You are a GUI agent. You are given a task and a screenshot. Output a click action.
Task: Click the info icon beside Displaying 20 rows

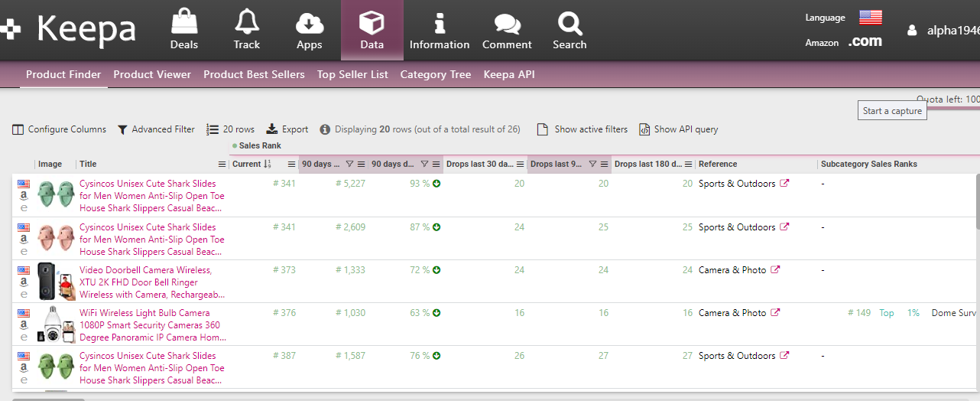tap(325, 129)
